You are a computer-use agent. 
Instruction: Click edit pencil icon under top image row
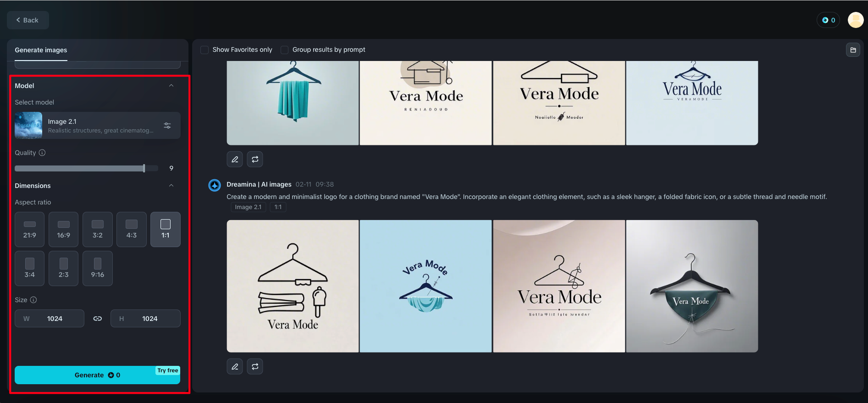[235, 160]
